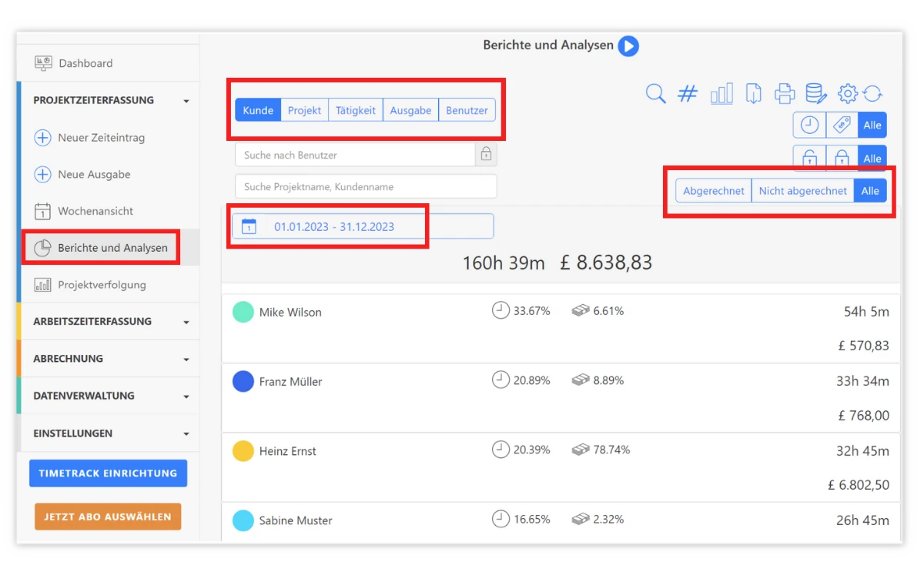Switch to the Benutzer grouping tab
This screenshot has width=924, height=582.
click(467, 110)
